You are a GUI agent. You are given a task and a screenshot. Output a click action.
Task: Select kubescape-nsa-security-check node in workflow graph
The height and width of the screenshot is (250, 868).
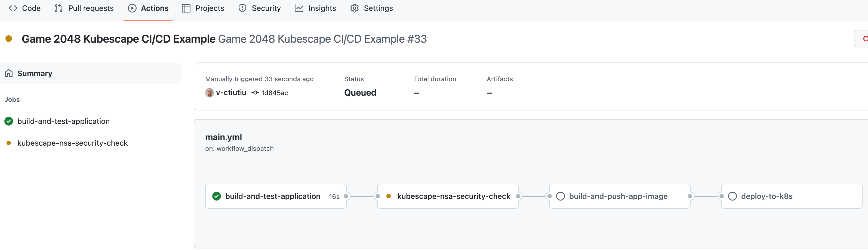tap(448, 196)
